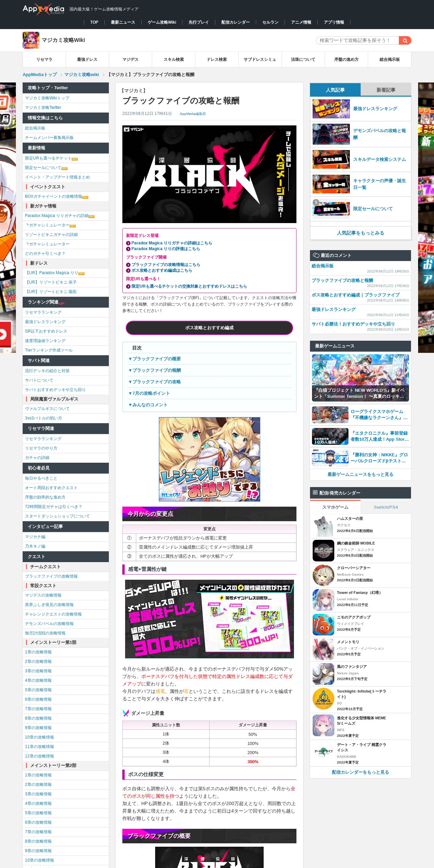Open デモンズバベル article thumbnail ranked 2
The height and width of the screenshot is (868, 434).
pyautogui.click(x=331, y=134)
